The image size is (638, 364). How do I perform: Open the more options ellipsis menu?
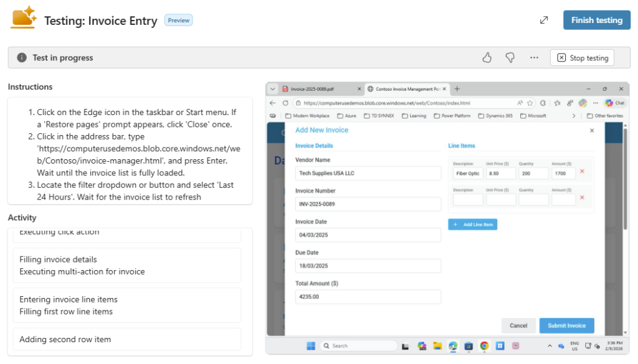point(534,58)
